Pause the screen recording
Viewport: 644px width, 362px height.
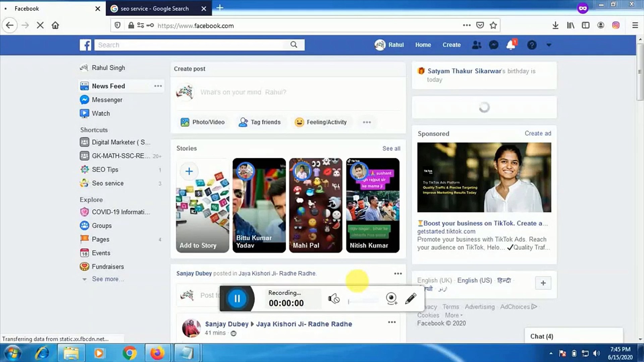pyautogui.click(x=237, y=298)
